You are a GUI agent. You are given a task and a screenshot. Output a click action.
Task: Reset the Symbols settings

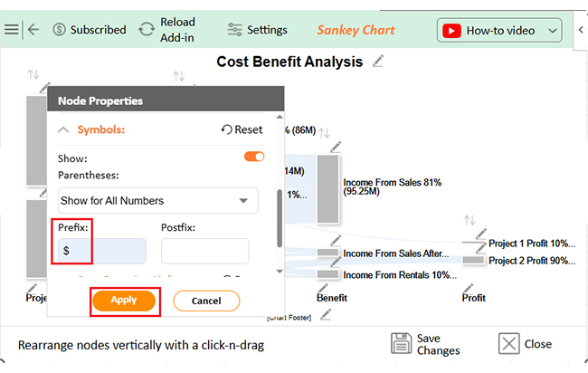coord(242,129)
